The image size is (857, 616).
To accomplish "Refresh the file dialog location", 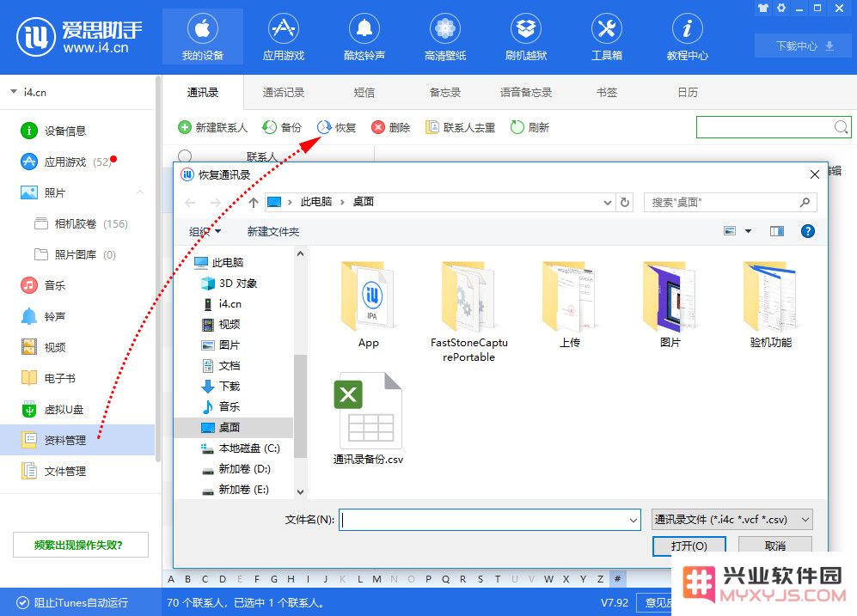I will tap(625, 203).
